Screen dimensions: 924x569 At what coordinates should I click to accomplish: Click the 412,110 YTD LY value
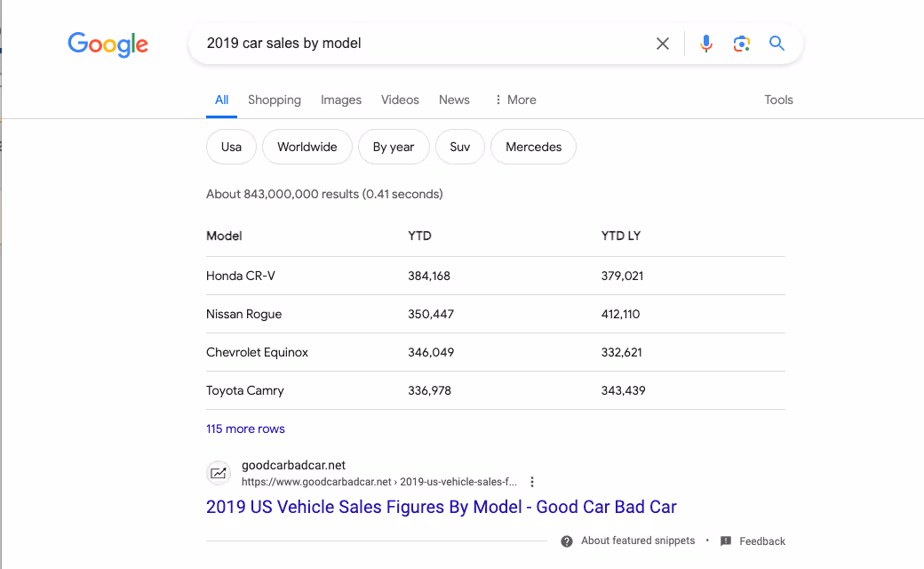620,314
